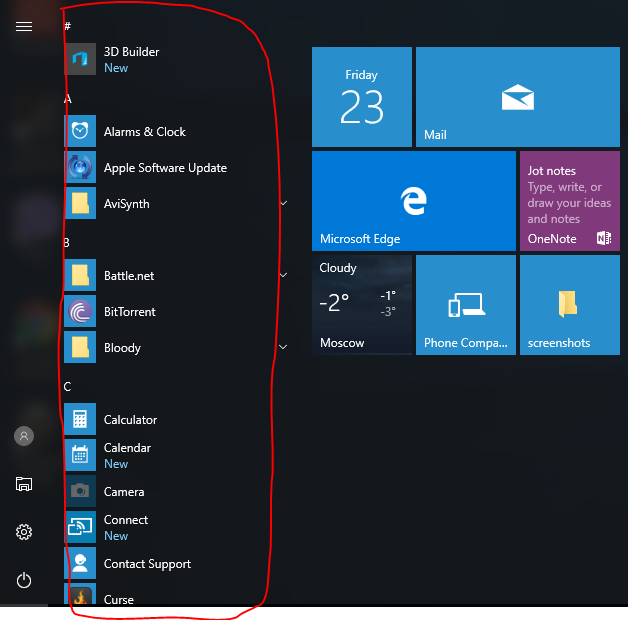Open File Explorer from the Start sidebar
This screenshot has height=620, width=628.
click(x=24, y=484)
